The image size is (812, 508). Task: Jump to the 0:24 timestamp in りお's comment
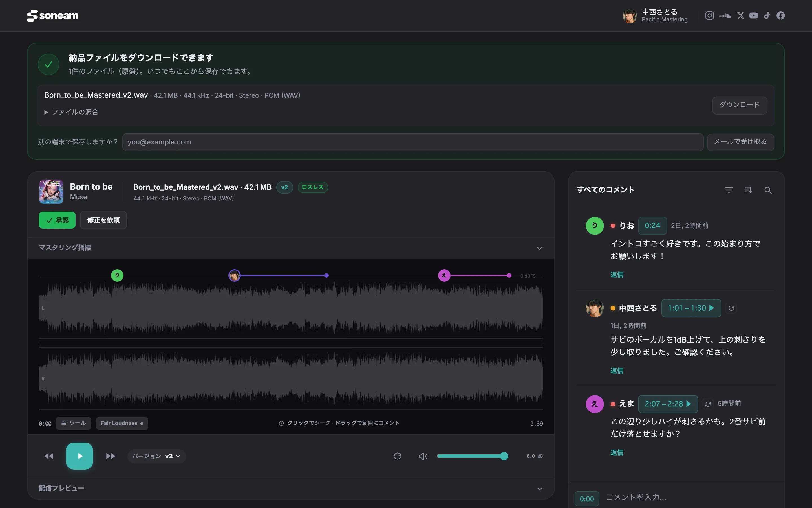[x=652, y=226]
